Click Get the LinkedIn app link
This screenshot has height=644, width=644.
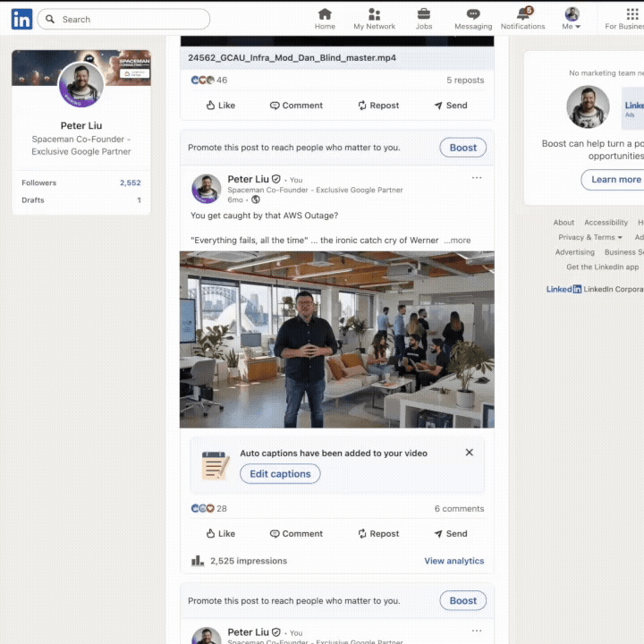click(603, 267)
